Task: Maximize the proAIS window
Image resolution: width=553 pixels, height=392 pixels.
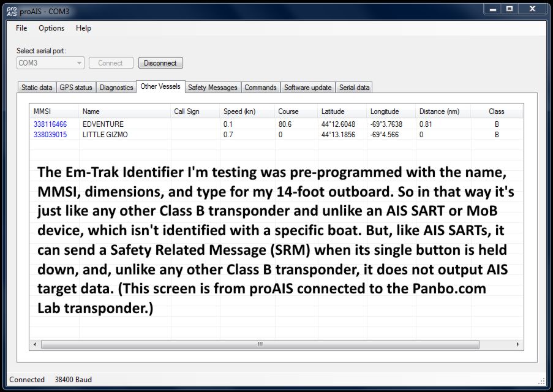Action: point(510,10)
